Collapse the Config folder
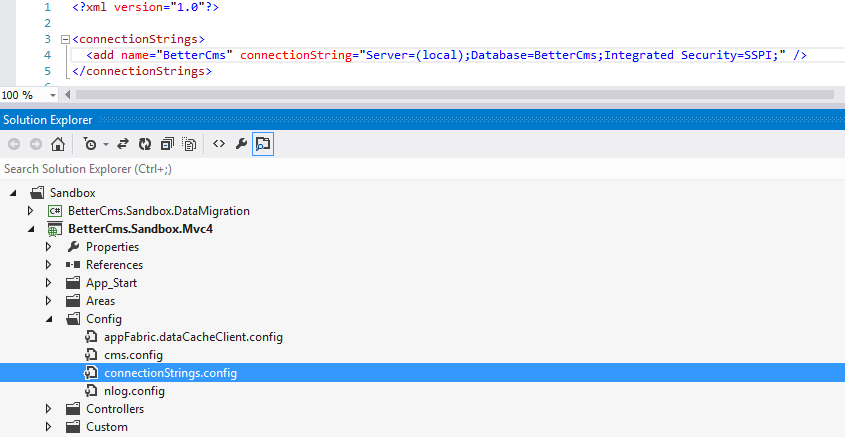 49,319
